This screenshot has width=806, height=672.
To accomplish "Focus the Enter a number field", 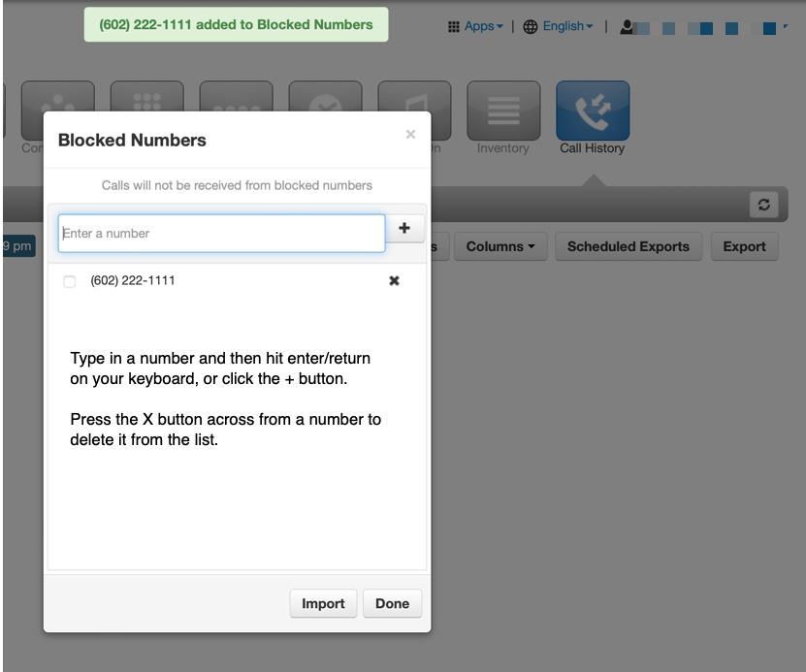I will coord(221,233).
